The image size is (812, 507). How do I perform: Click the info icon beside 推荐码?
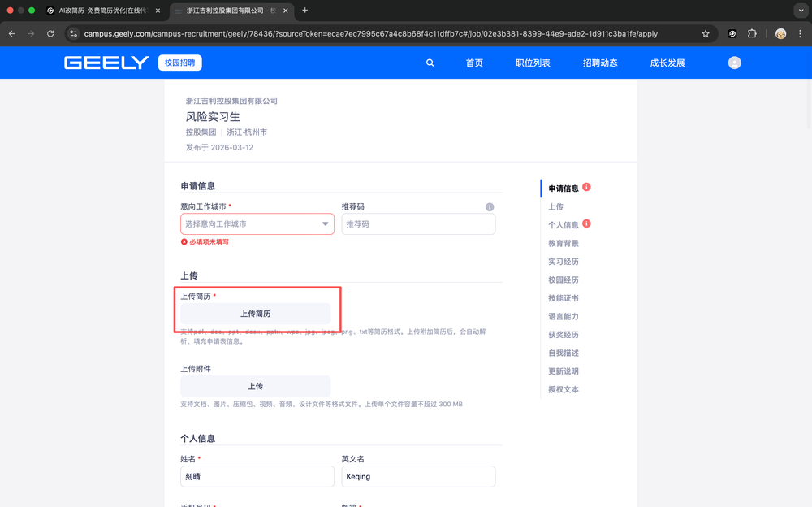click(x=490, y=207)
